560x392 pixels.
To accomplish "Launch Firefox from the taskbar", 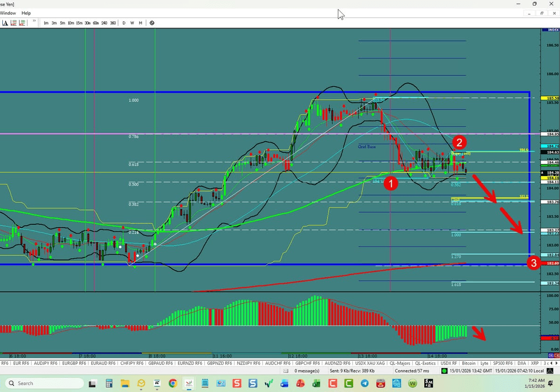I will click(300, 383).
